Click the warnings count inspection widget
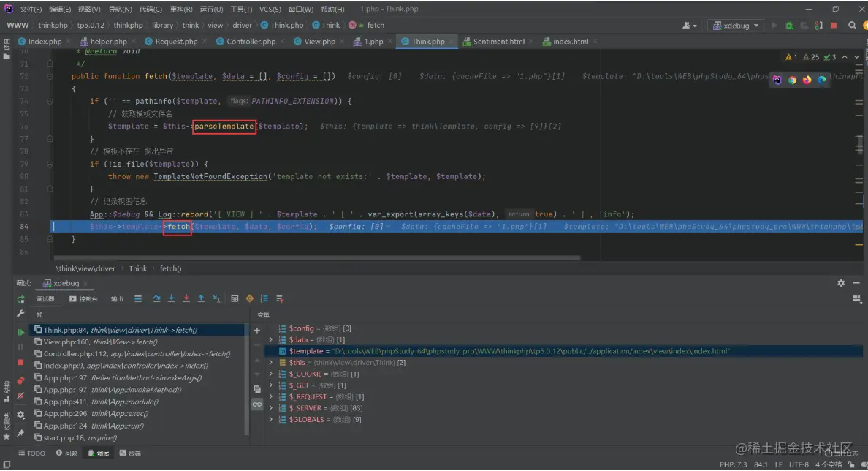 (810, 57)
